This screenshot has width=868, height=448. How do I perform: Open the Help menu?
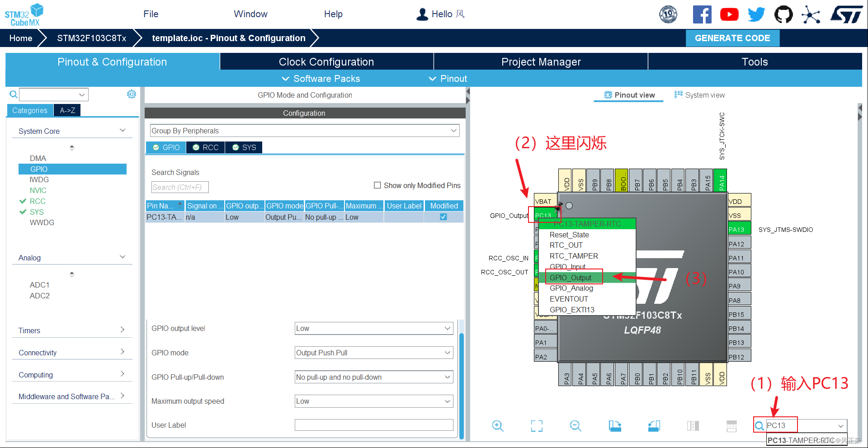pos(333,14)
